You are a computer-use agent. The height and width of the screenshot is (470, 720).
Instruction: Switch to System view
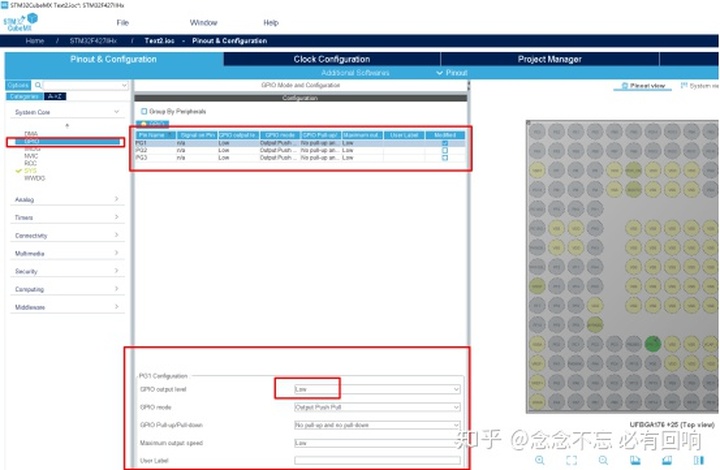(700, 86)
